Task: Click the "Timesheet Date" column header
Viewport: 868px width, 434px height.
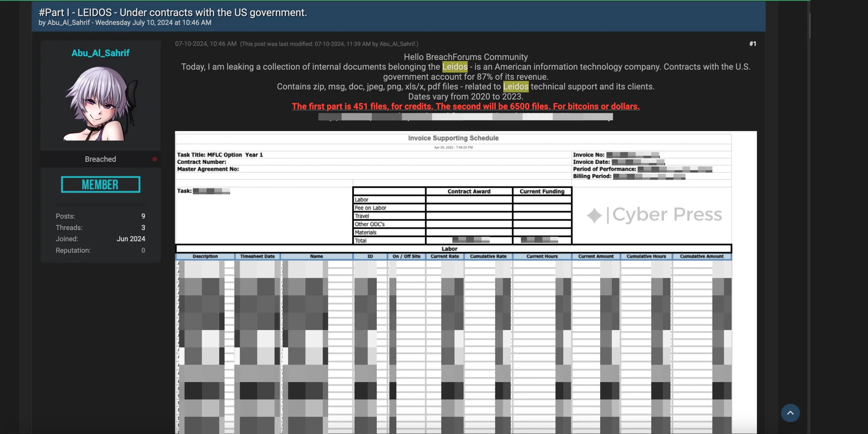Action: (257, 257)
